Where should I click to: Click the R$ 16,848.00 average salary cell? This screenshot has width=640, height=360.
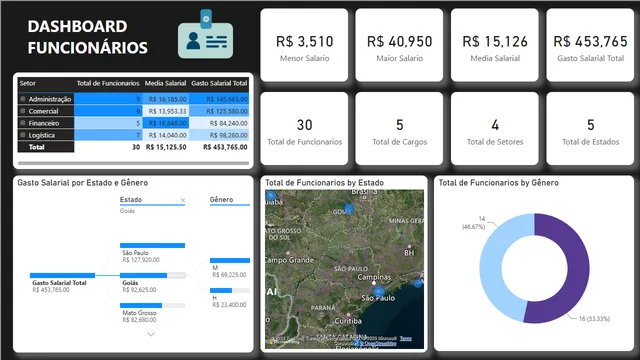click(166, 123)
